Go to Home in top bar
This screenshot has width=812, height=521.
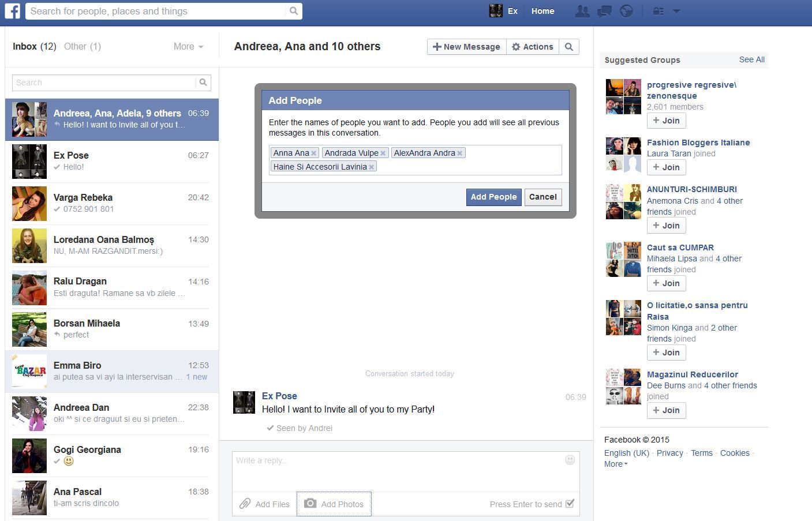click(x=542, y=11)
